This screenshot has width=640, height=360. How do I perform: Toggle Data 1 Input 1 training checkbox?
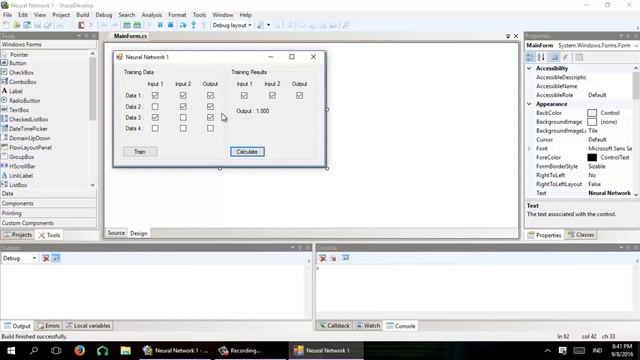point(155,96)
